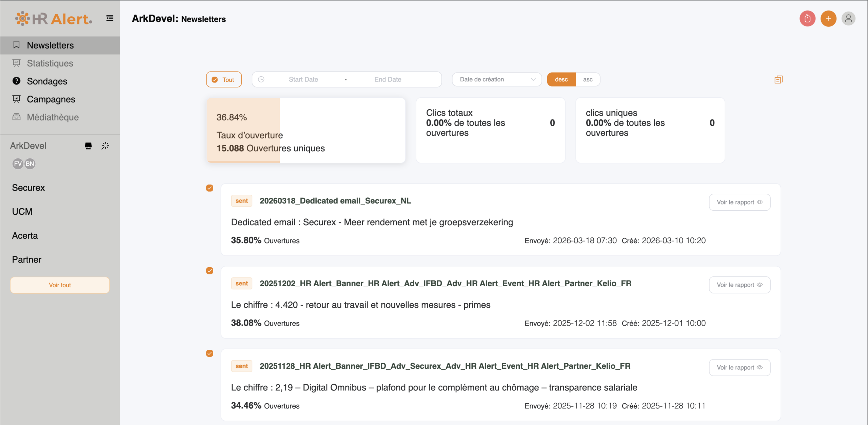
Task: Click the presentation icon beside Campagnes
Action: 16,99
